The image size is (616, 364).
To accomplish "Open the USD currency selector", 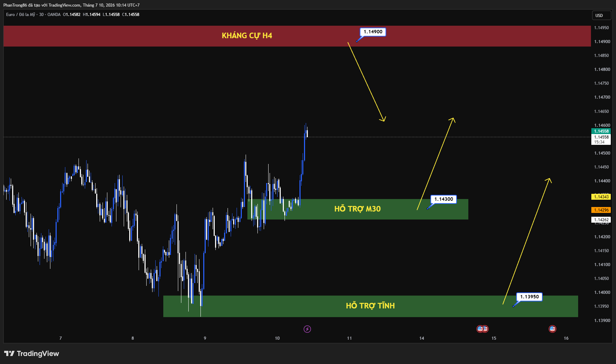I will click(x=601, y=16).
